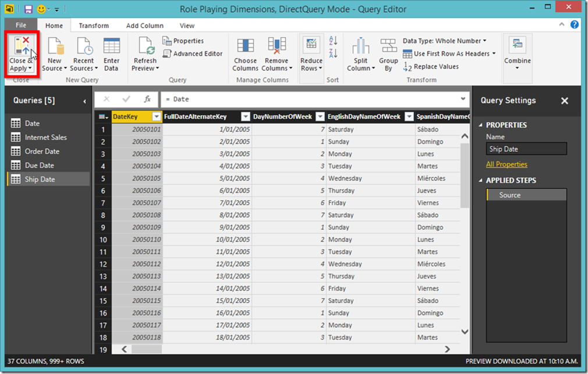Open the Close & Apply dropdown arrow
588x374 pixels.
(x=30, y=68)
